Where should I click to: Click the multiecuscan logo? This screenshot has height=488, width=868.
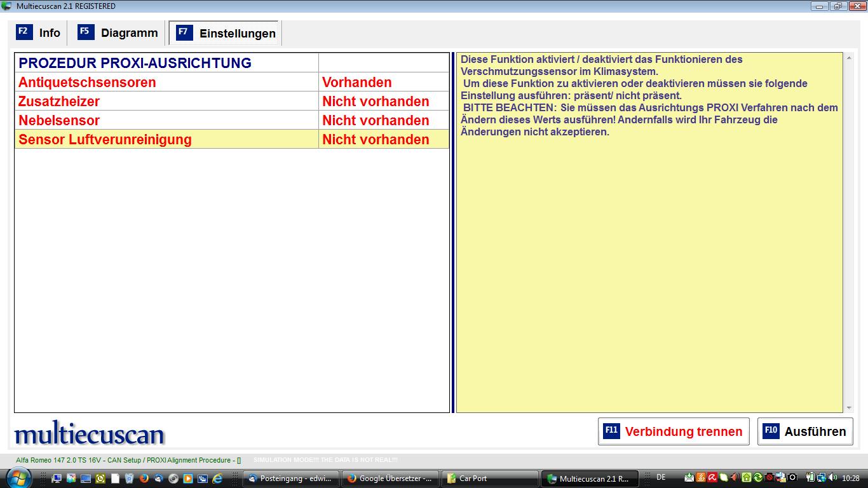click(90, 434)
